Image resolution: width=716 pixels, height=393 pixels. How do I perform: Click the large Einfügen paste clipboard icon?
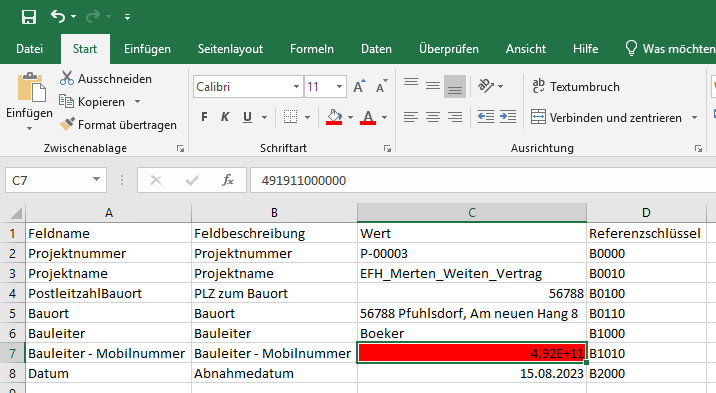31,87
